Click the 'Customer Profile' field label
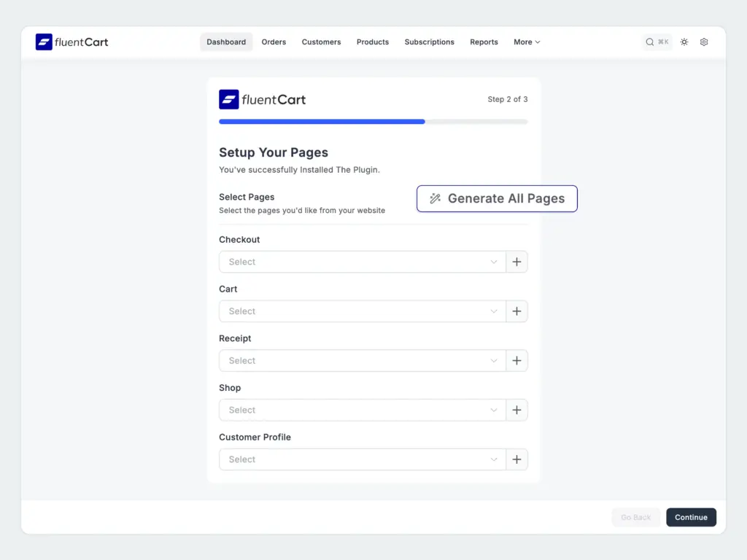 click(x=255, y=437)
